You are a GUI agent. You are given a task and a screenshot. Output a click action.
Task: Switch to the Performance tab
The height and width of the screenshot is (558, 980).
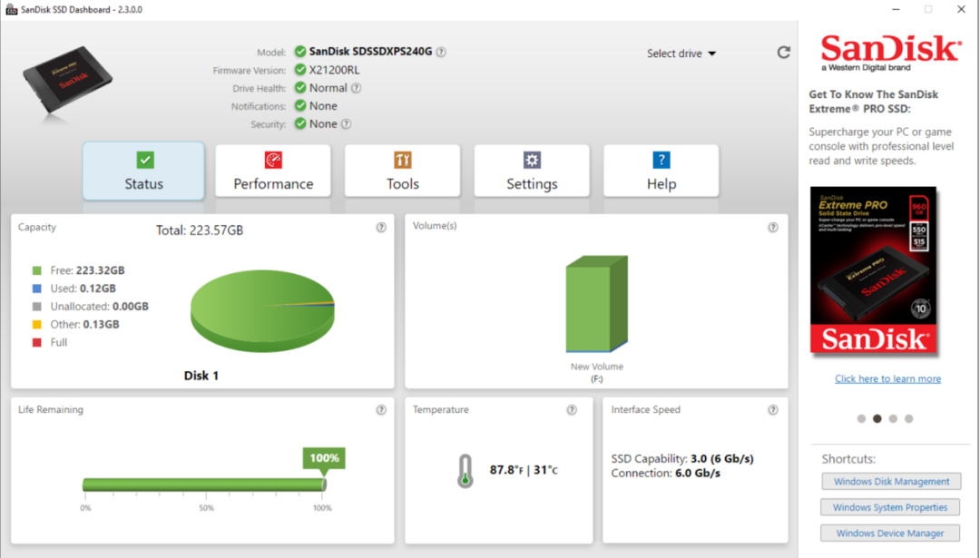(x=273, y=171)
